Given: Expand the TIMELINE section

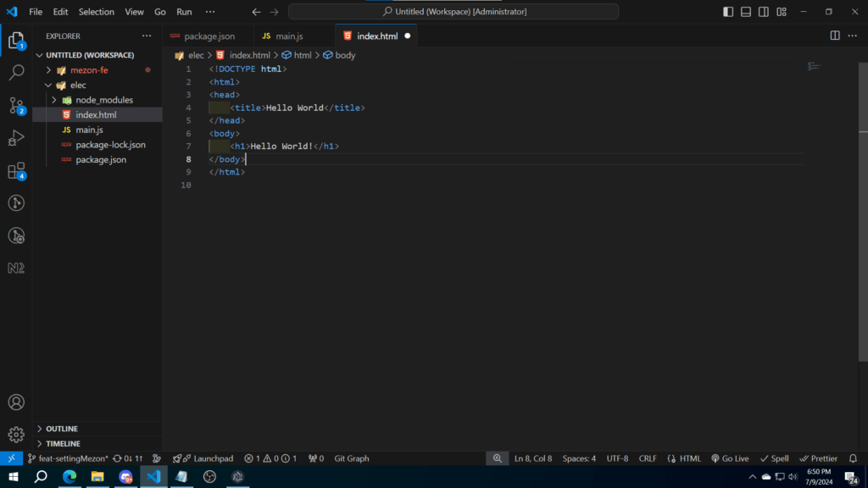Looking at the screenshot, I should point(63,444).
